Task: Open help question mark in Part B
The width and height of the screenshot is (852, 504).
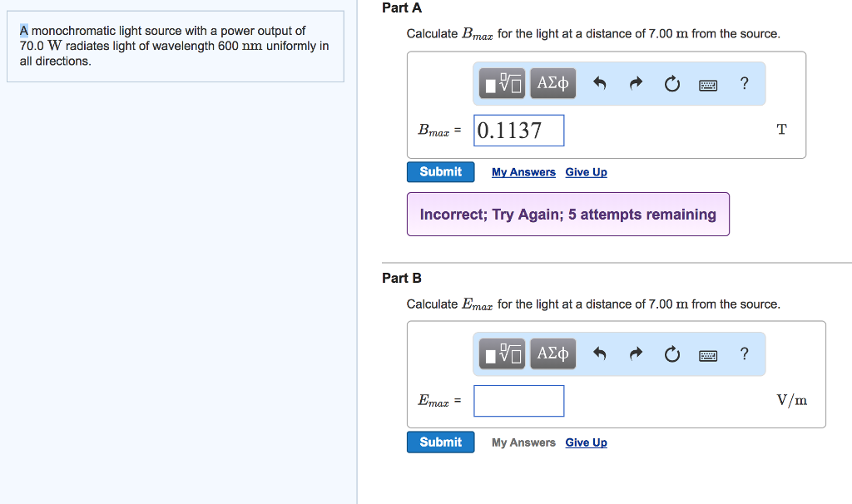Action: point(744,354)
